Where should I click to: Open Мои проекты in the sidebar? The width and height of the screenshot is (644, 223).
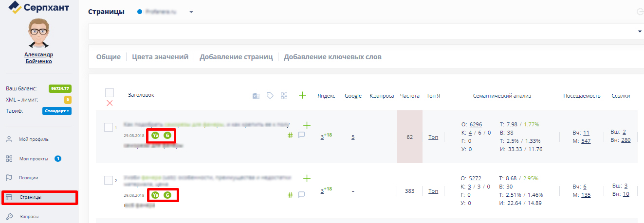34,158
